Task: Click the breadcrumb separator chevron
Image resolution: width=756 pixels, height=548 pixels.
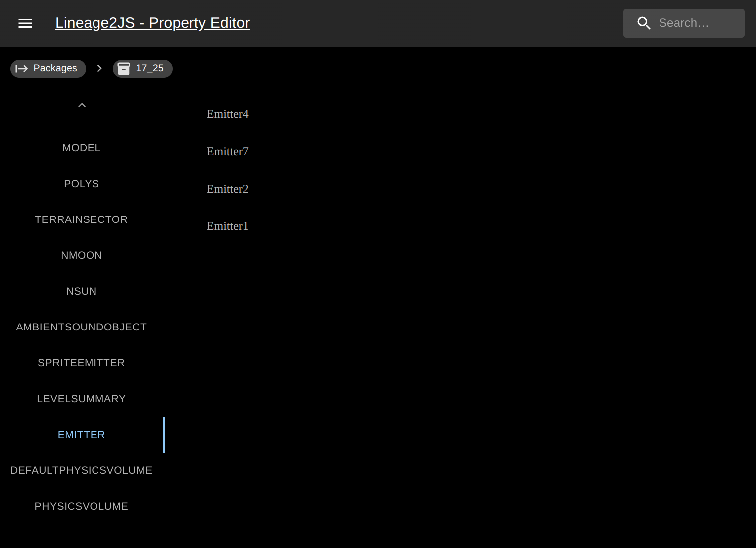Action: [99, 68]
